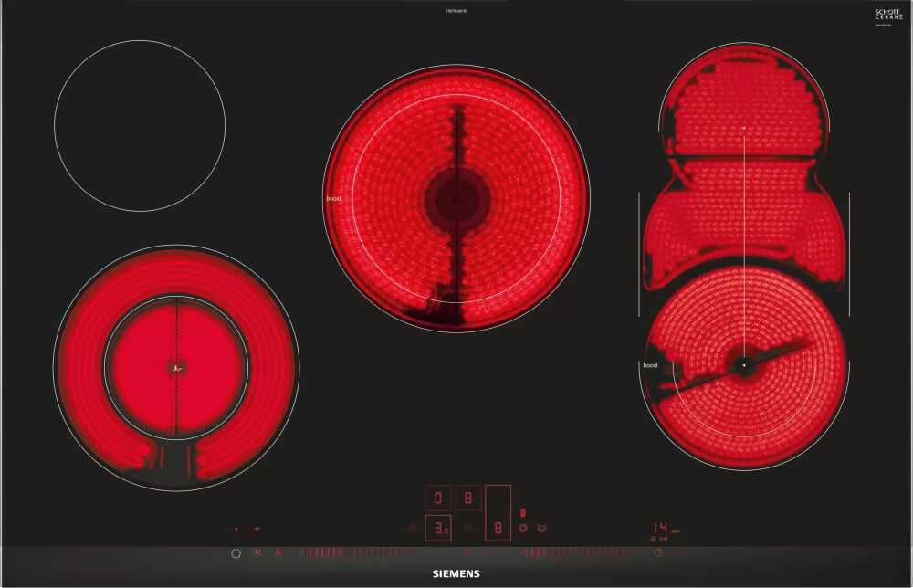The height and width of the screenshot is (588, 913).
Task: Touch inner ring of bottom-left dual zone
Action: pyautogui.click(x=175, y=367)
